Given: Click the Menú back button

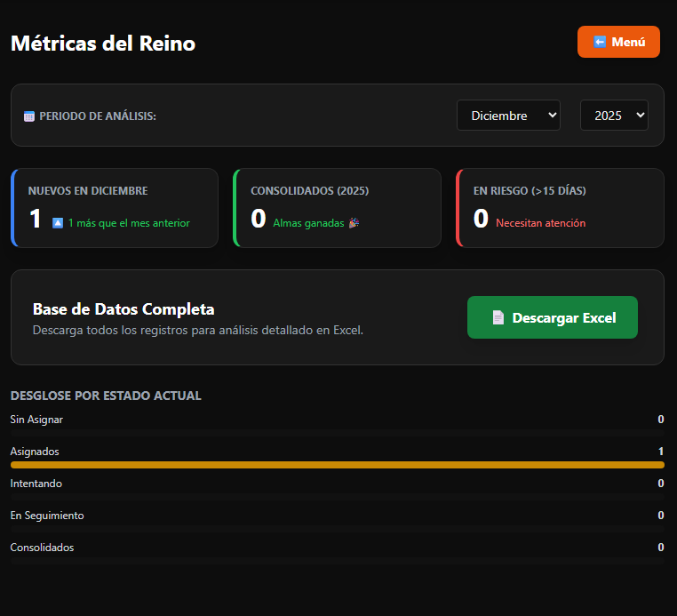Looking at the screenshot, I should (618, 42).
